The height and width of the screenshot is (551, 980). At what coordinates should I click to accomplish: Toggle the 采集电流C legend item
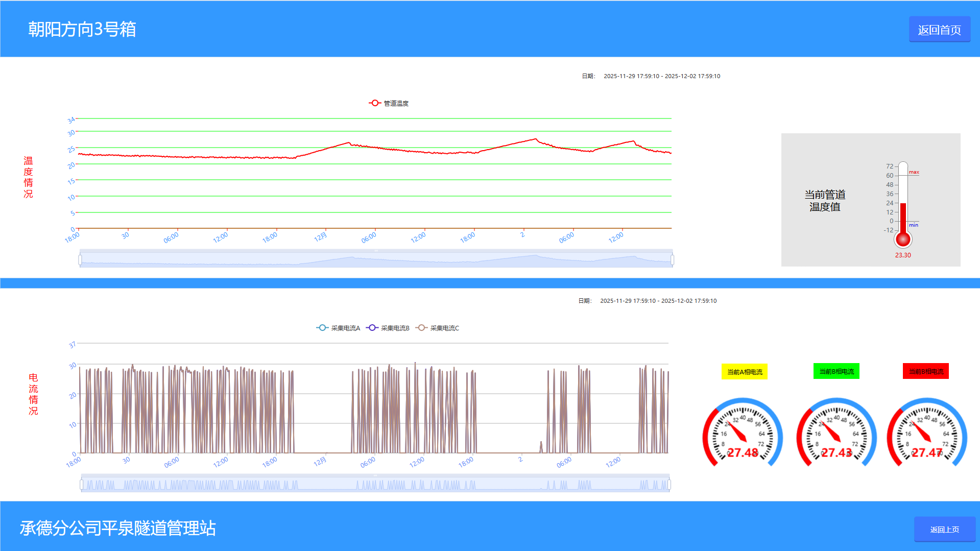tap(438, 328)
